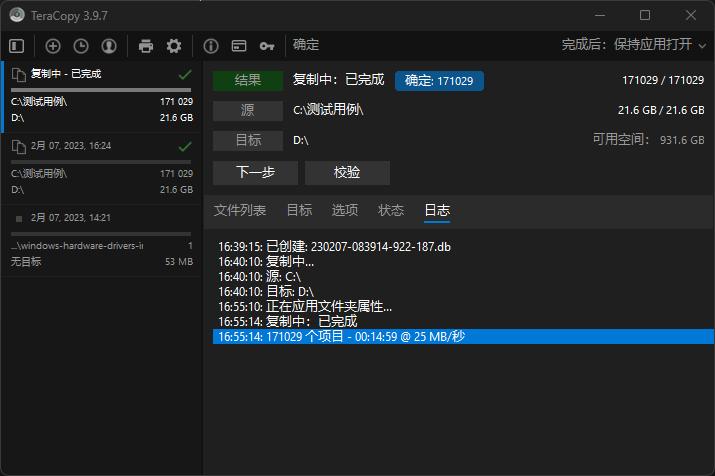
Task: Click copy icon of 复制中 - 已完成 task
Action: click(x=18, y=75)
